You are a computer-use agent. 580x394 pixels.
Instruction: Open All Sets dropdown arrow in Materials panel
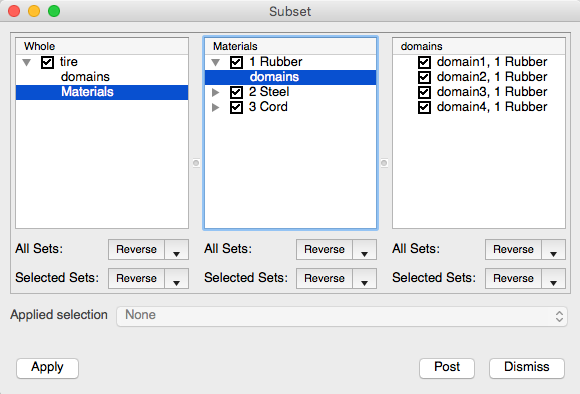point(364,250)
